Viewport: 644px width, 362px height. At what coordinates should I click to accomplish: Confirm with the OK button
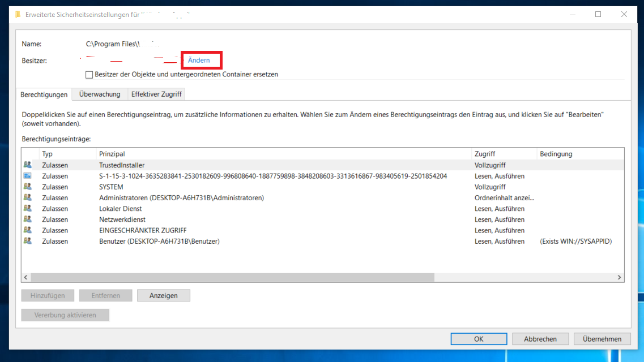[479, 339]
